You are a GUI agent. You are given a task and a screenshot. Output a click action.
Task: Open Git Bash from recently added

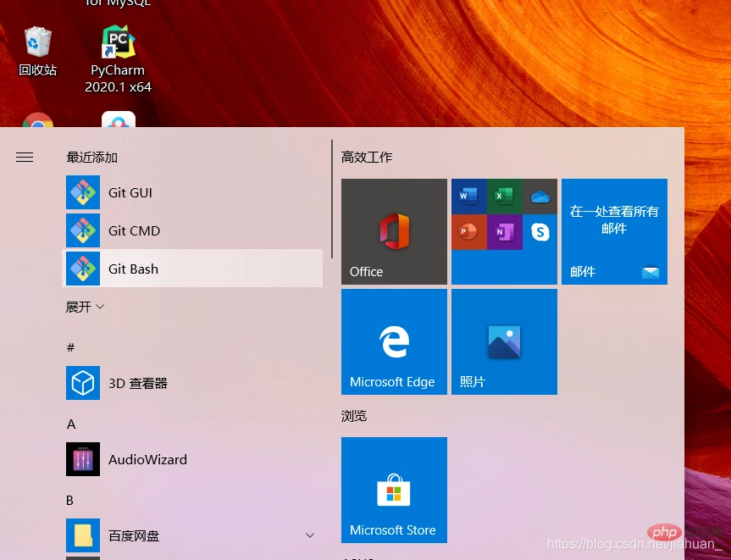coord(193,269)
